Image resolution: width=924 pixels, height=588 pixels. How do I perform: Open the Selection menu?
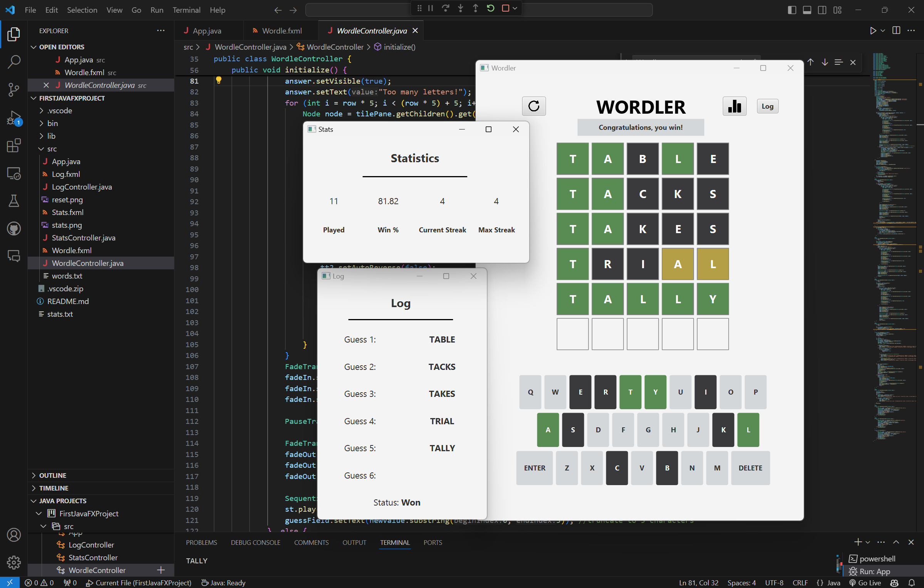coord(82,10)
